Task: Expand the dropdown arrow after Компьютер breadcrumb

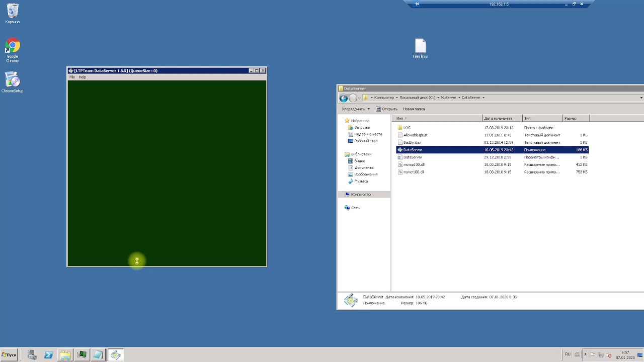Action: point(397,98)
